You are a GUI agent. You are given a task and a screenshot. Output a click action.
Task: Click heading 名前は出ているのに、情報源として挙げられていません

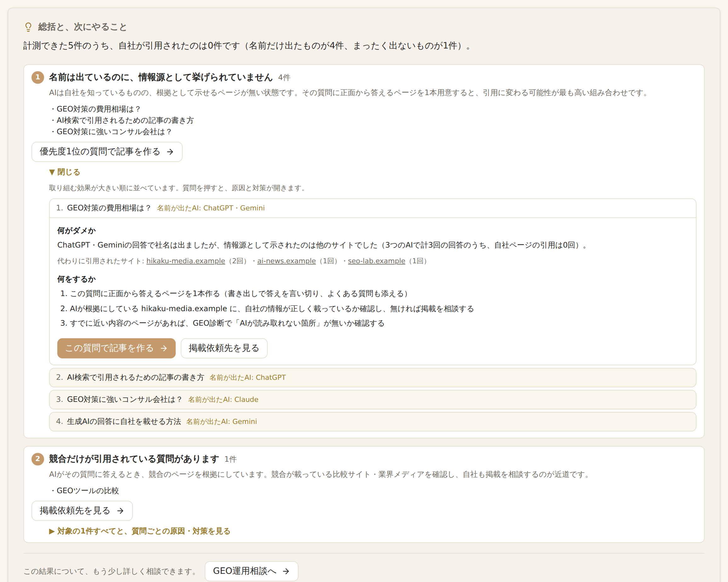[161, 77]
